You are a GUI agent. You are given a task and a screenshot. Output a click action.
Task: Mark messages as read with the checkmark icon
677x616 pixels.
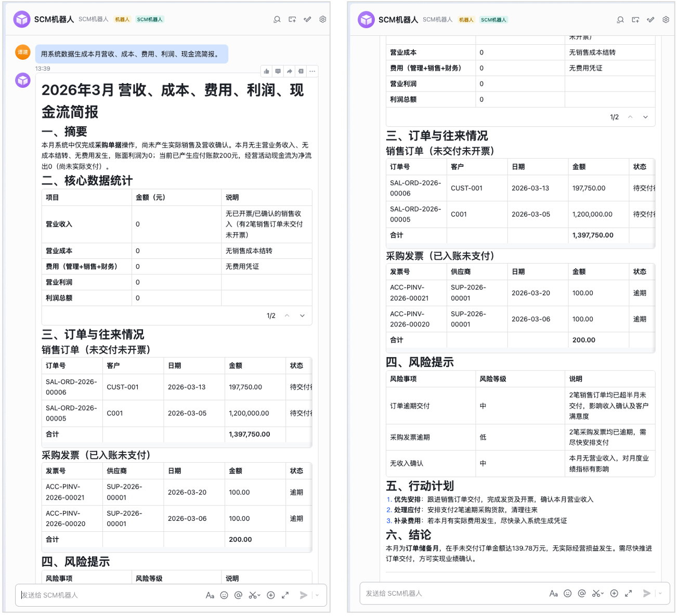coord(307,19)
